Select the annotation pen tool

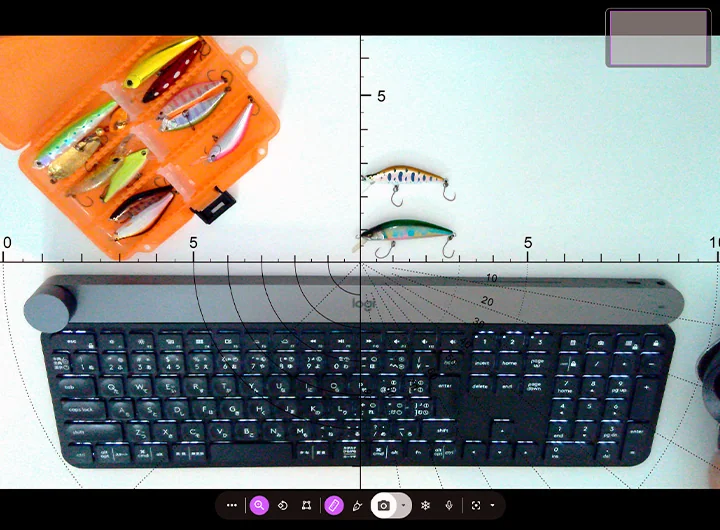tap(357, 506)
